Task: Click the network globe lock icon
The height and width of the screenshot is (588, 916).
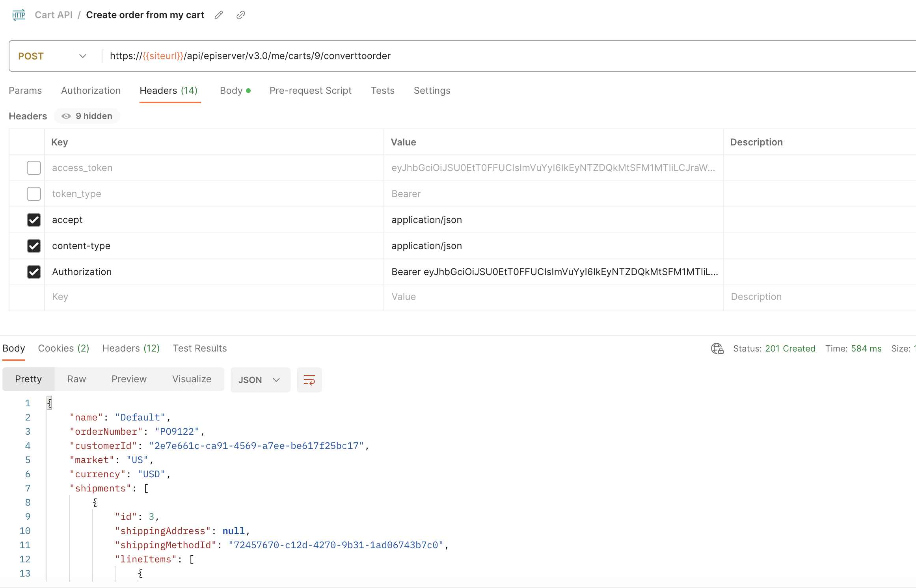Action: [717, 348]
